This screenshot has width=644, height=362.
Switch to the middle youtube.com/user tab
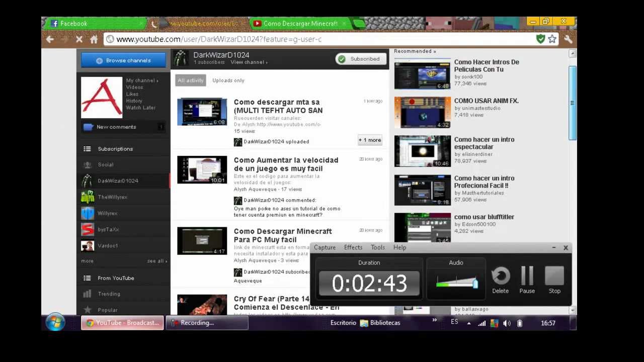click(201, 24)
